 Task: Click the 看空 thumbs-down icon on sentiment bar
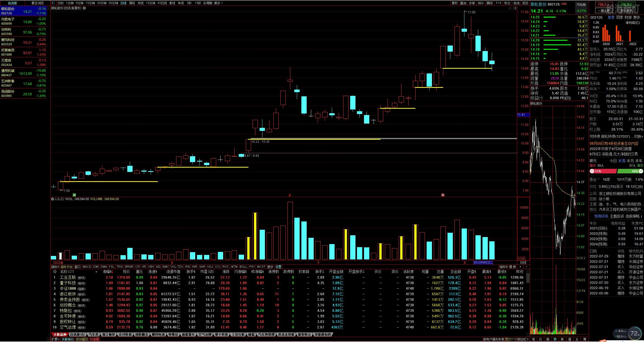pos(641,171)
